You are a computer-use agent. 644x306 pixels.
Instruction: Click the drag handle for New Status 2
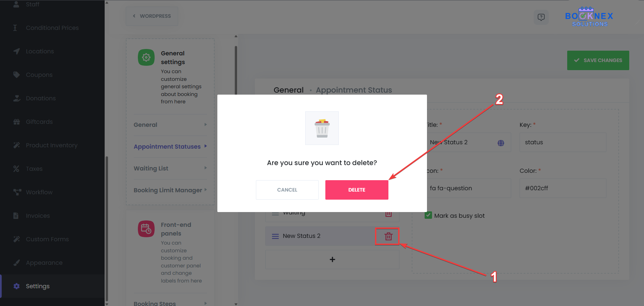(x=275, y=236)
